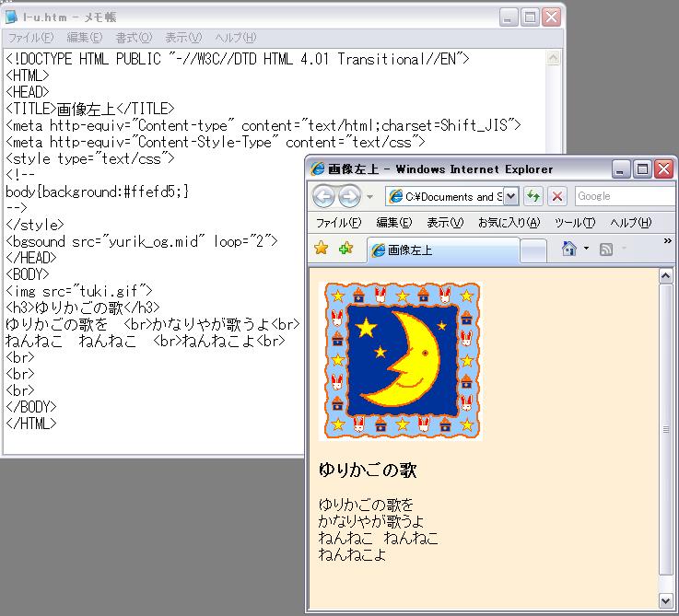Close the Internet Explorer window
This screenshot has height=616, width=679.
tap(664, 169)
